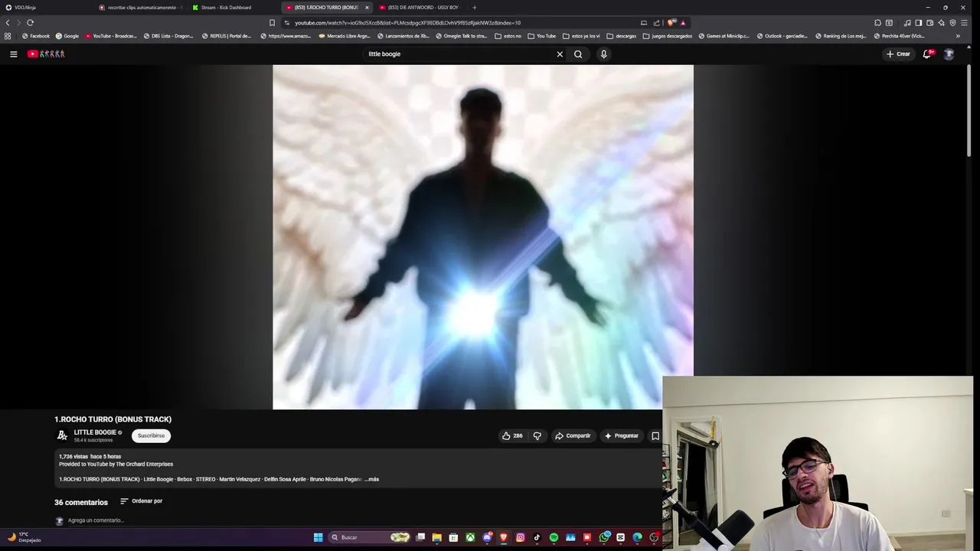Open weather widget showing 17°C

pyautogui.click(x=23, y=537)
